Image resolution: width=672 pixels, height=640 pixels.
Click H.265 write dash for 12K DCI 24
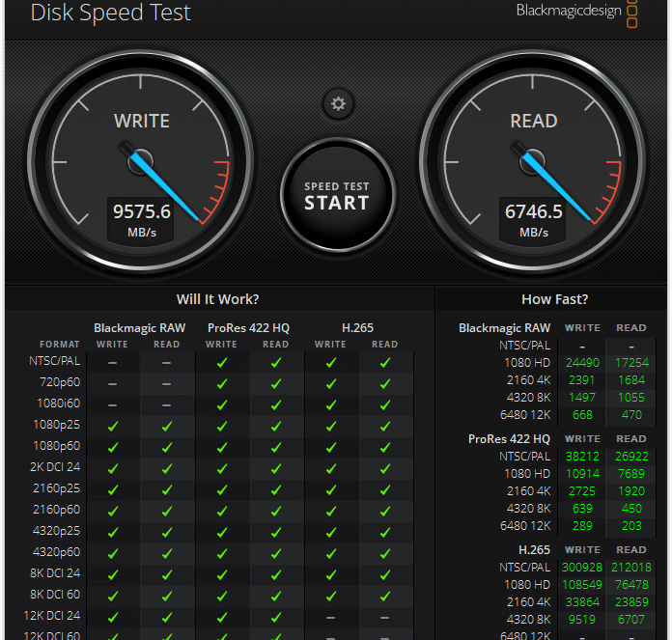(x=330, y=617)
